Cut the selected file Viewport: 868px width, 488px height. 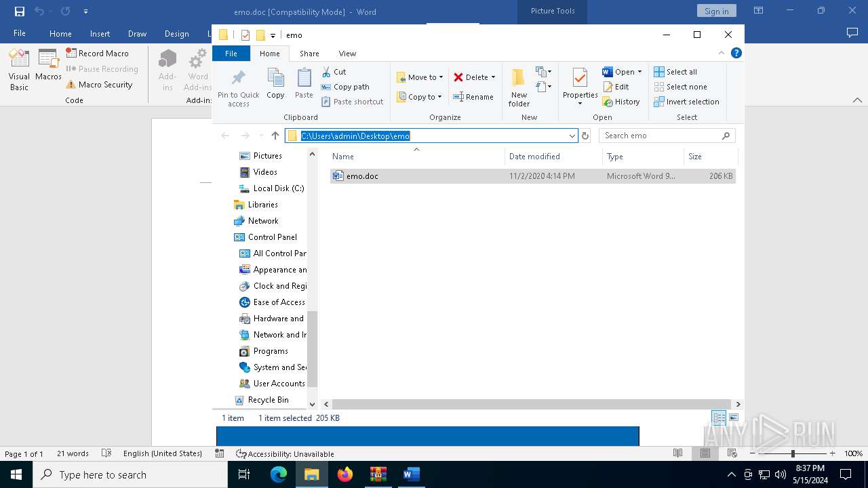(x=334, y=71)
